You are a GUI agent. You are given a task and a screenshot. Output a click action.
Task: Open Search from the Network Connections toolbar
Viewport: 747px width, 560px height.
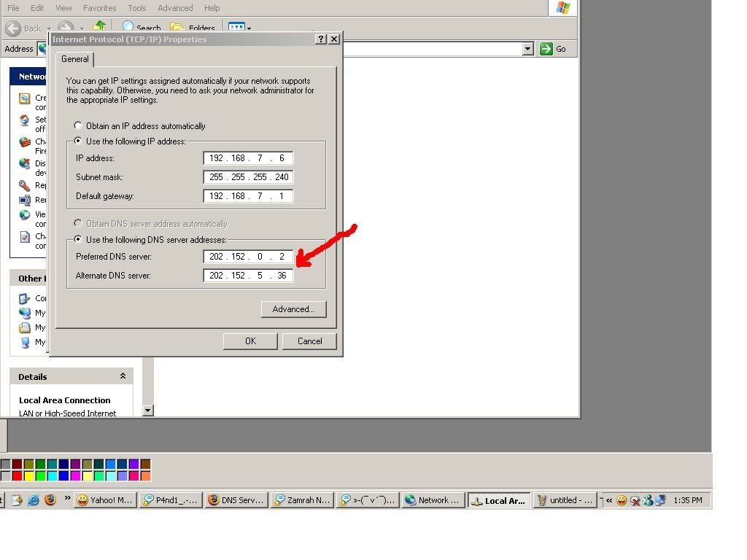[142, 28]
